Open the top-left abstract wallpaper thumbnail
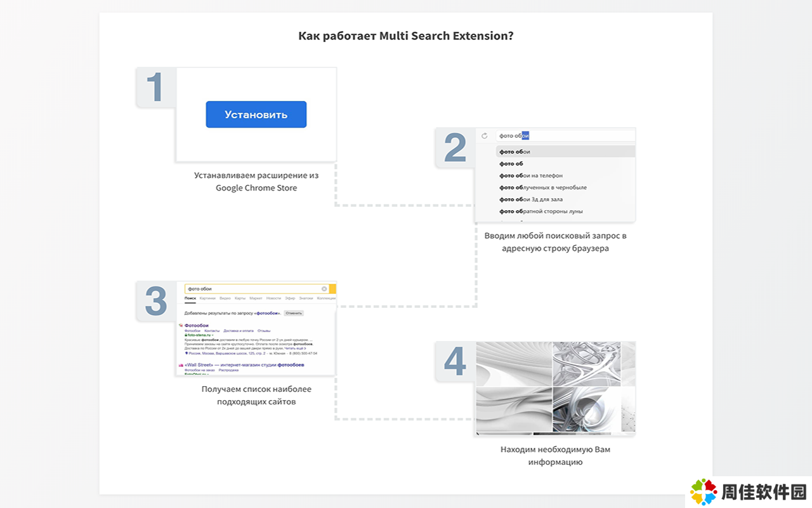 (x=514, y=364)
